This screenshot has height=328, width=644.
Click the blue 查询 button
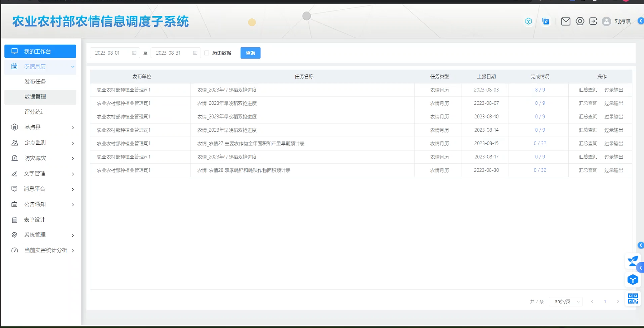[x=250, y=53]
